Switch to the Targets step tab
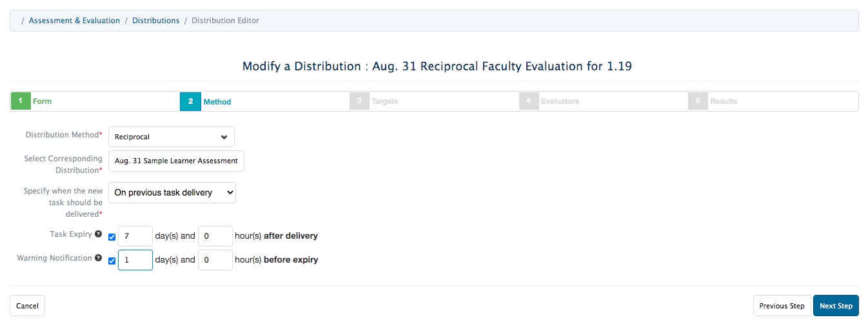 point(384,101)
